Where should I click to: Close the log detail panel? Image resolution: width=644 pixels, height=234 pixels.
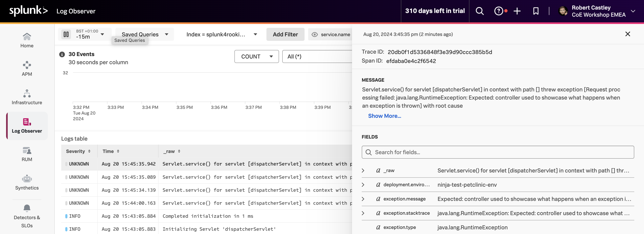click(628, 34)
